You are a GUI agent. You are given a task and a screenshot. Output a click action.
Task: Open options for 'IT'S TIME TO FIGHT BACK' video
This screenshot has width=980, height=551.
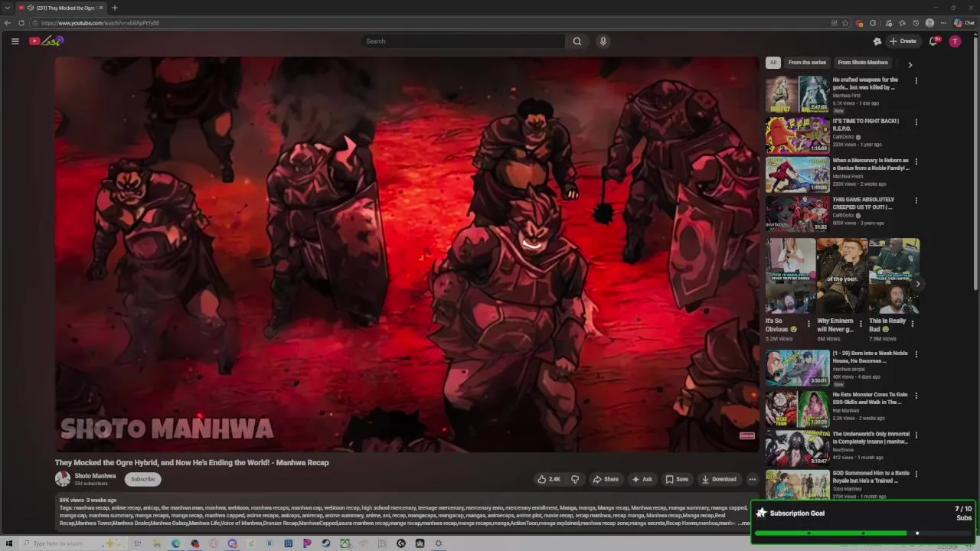tap(916, 122)
